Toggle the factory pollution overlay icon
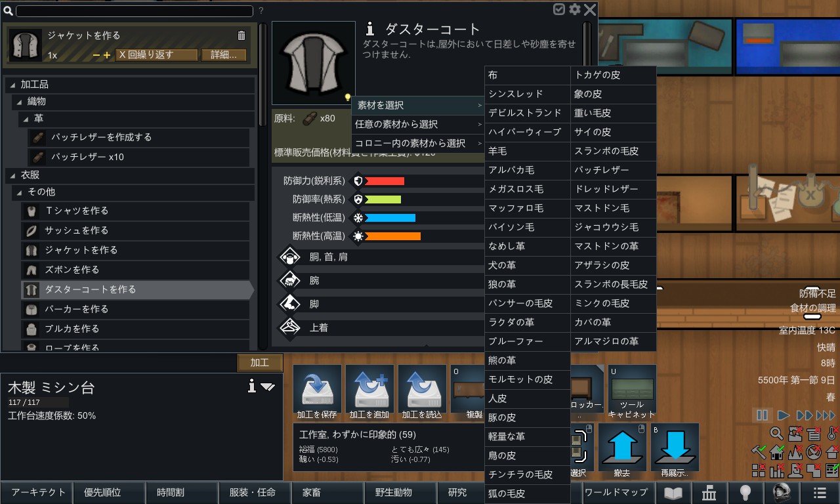 pos(795,433)
